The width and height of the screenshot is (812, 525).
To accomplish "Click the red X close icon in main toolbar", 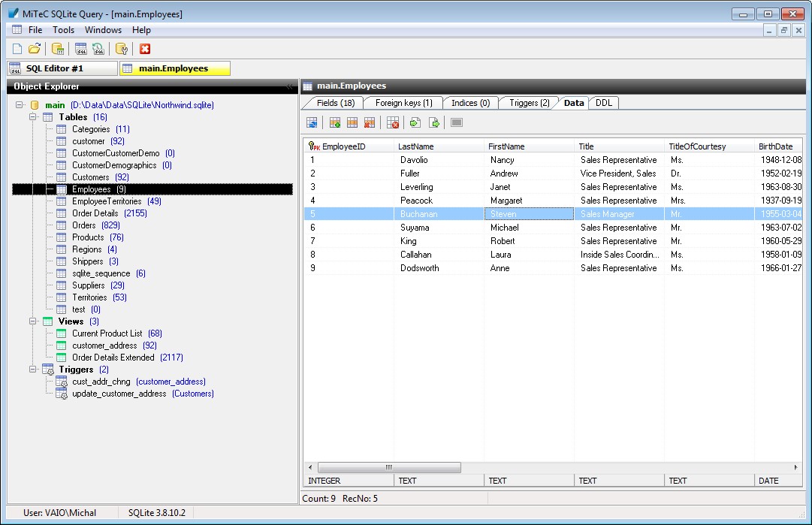I will click(145, 49).
